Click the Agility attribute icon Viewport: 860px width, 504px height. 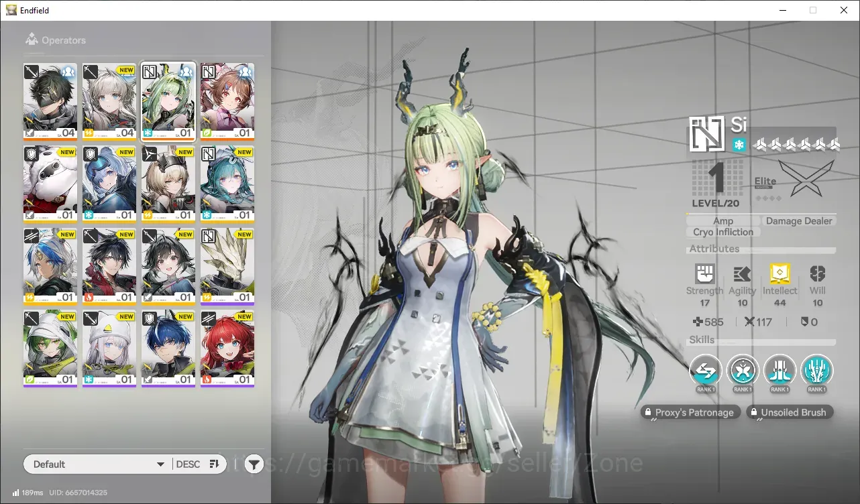point(742,273)
